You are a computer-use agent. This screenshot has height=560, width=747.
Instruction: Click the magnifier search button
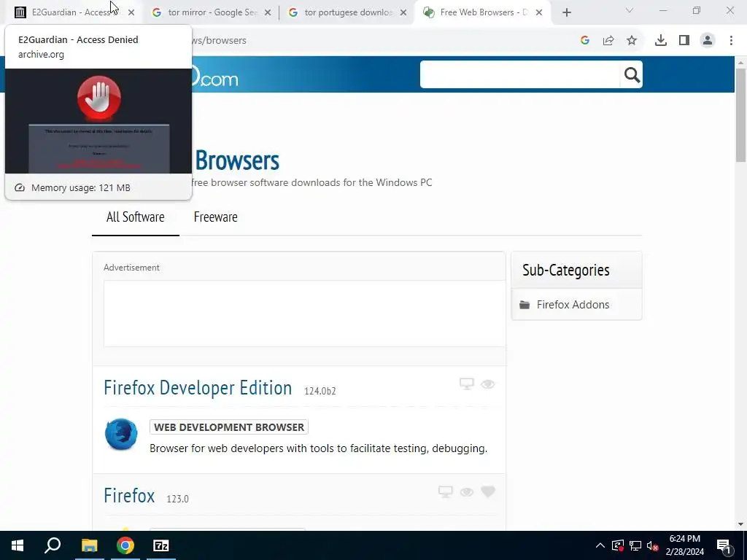point(632,75)
